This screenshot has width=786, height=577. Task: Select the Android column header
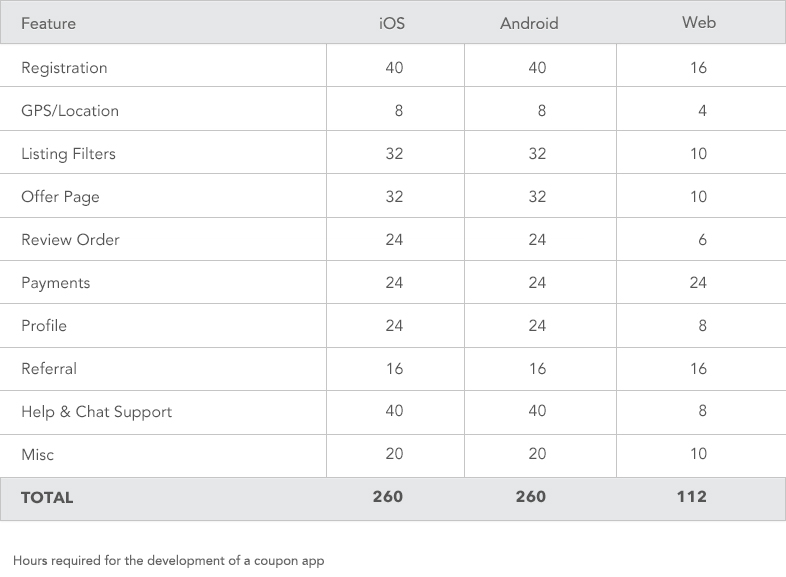coord(529,23)
